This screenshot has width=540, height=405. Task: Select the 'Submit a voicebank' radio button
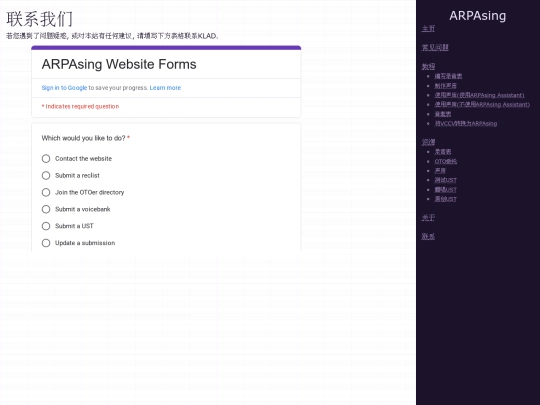[x=46, y=209]
